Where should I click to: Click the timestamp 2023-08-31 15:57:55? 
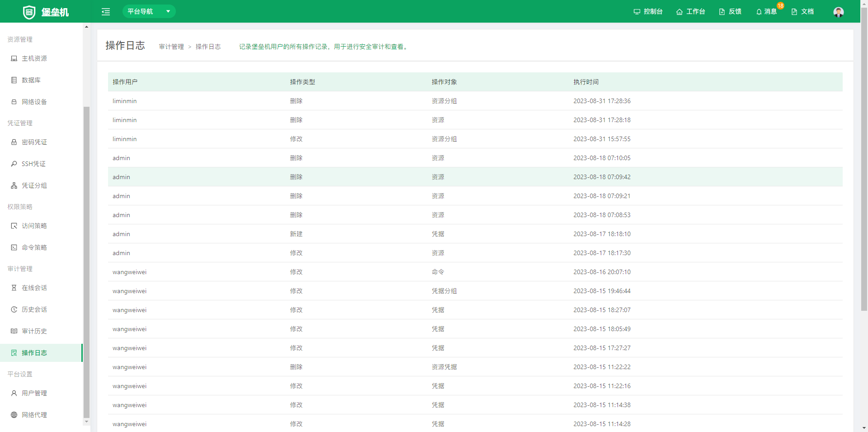click(x=602, y=139)
